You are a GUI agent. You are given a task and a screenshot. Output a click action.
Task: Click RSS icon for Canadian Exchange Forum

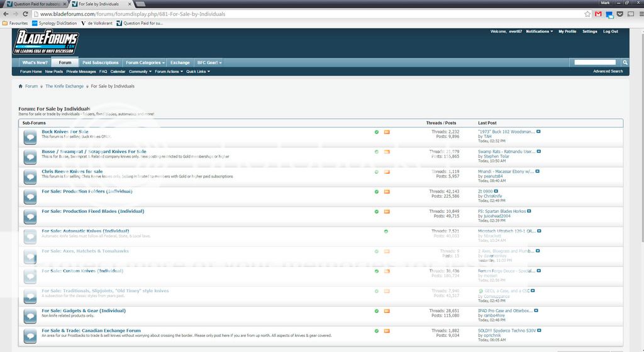point(387,331)
